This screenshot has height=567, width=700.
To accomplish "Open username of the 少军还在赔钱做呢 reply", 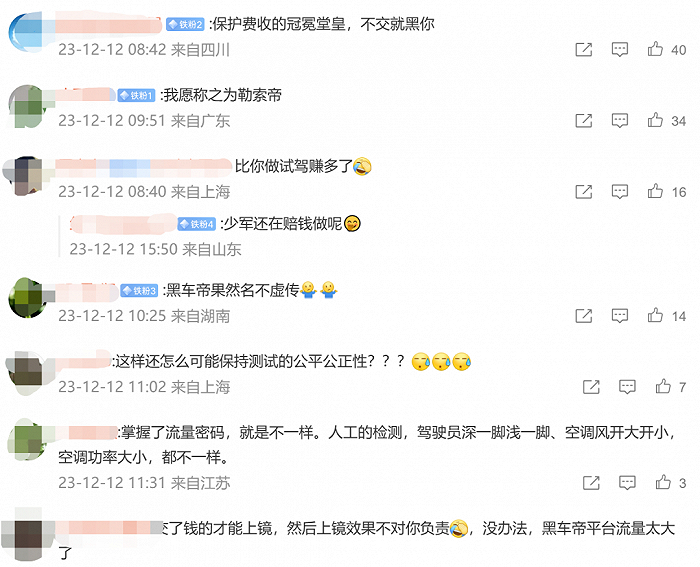I will (x=123, y=224).
